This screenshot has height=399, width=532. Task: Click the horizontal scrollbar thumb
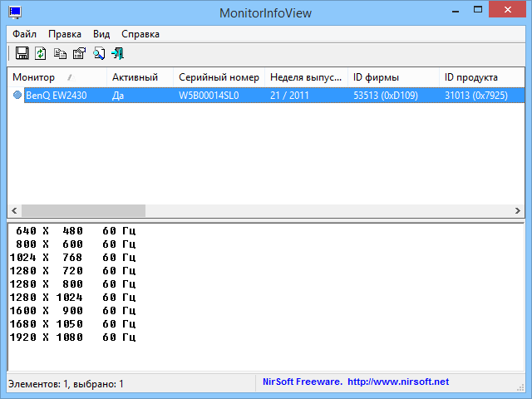[83, 210]
